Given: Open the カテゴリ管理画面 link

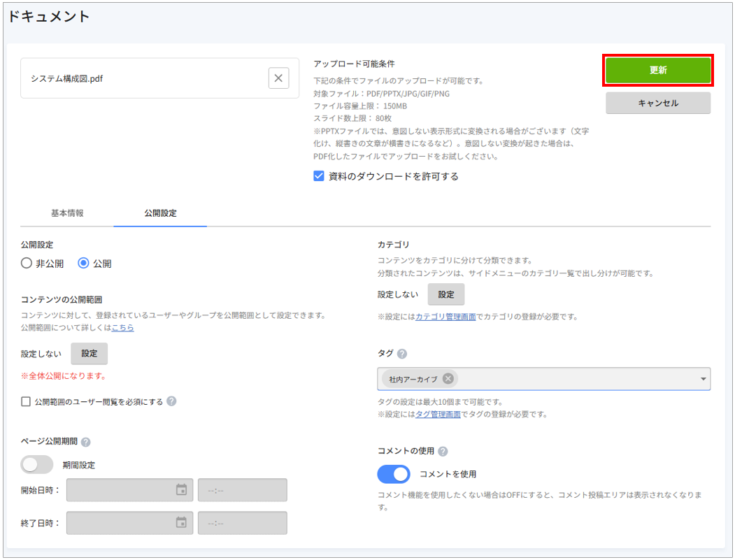Looking at the screenshot, I should (445, 317).
